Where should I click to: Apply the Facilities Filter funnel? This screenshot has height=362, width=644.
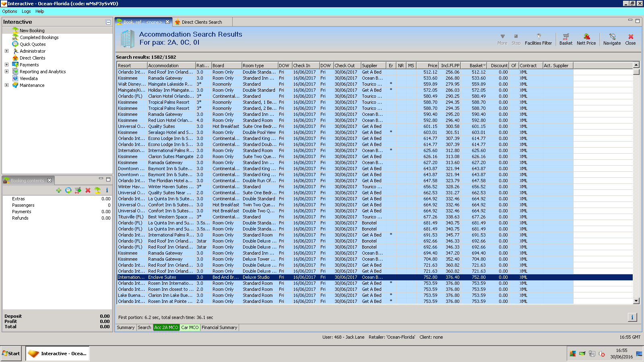[539, 37]
